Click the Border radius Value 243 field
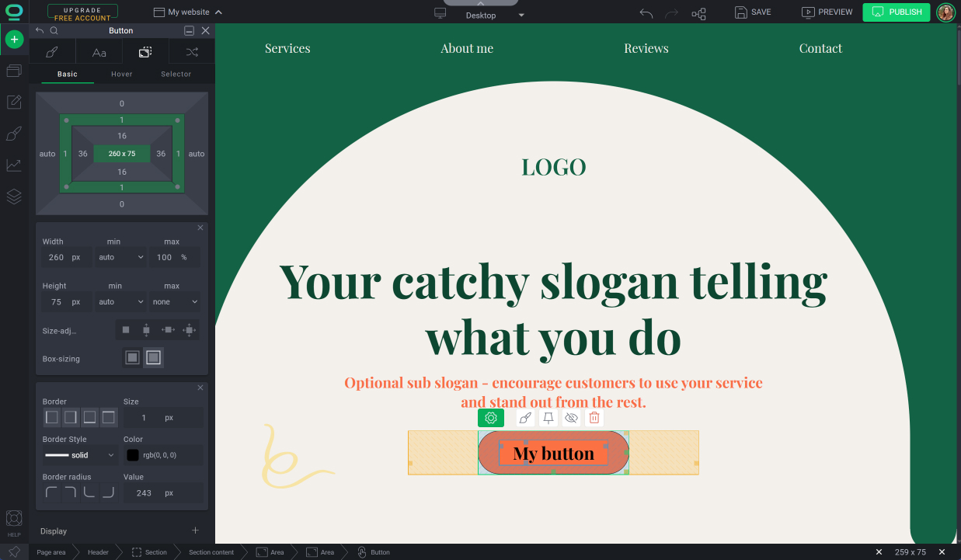The image size is (961, 560). click(163, 493)
